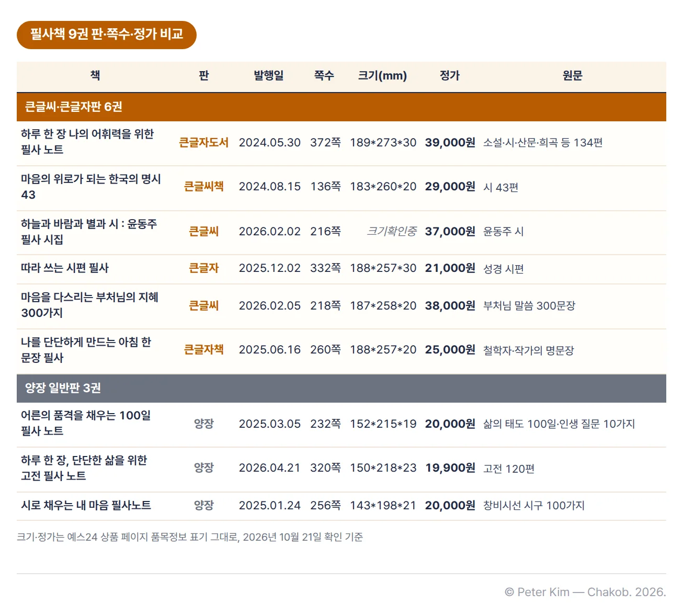Click the size '143*198*21'
Image resolution: width=683 pixels, height=616 pixels.
coord(383,505)
